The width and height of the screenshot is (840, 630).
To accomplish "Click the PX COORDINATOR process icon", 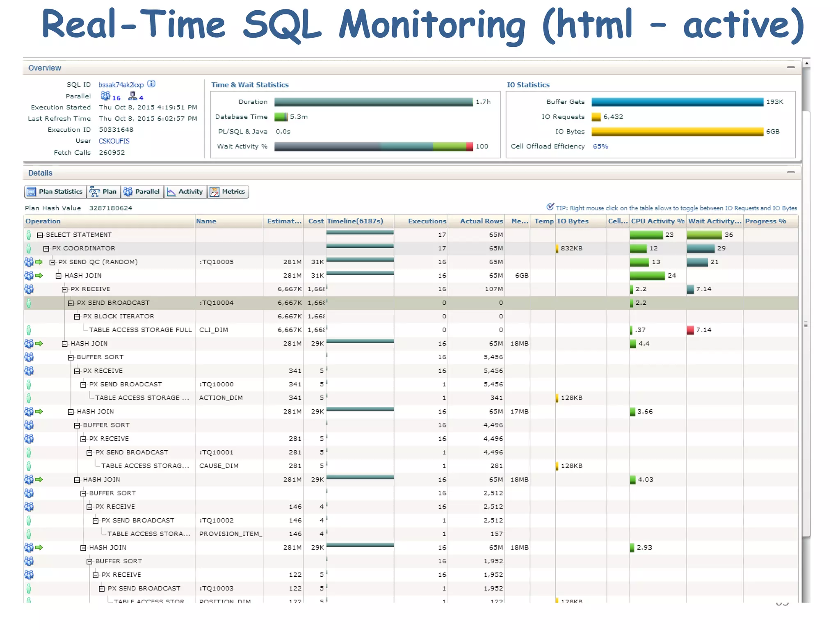I will click(29, 248).
